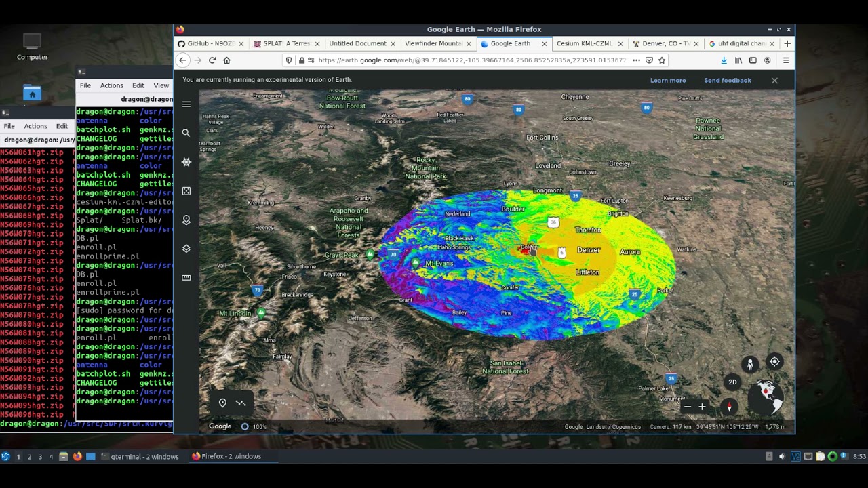This screenshot has height=488, width=868.
Task: Open the qterminal taskbar entry
Action: pyautogui.click(x=140, y=456)
